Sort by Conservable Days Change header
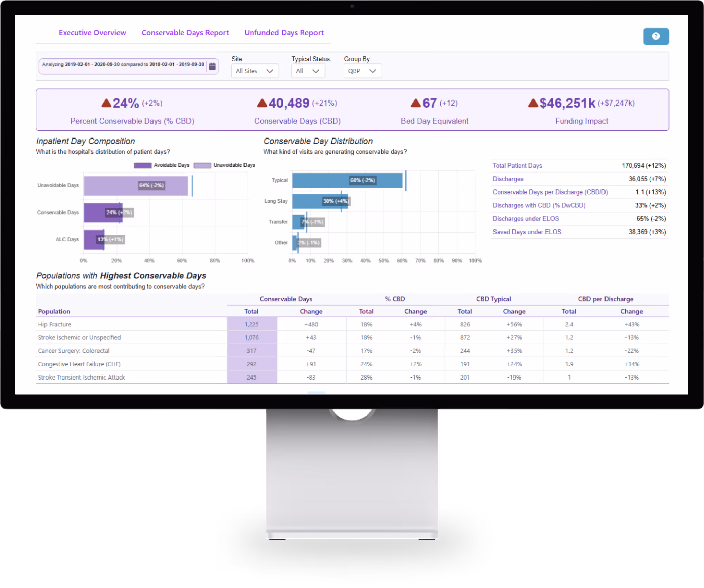The image size is (704, 588). click(311, 311)
